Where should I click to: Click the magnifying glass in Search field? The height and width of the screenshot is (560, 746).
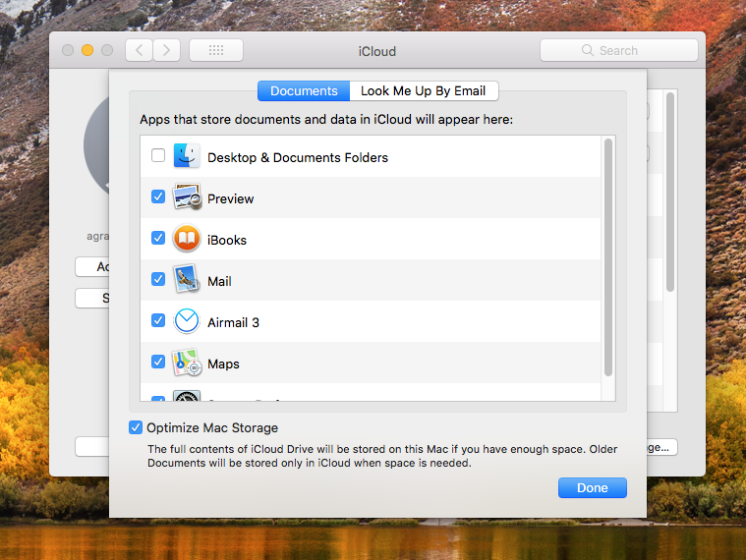click(588, 50)
